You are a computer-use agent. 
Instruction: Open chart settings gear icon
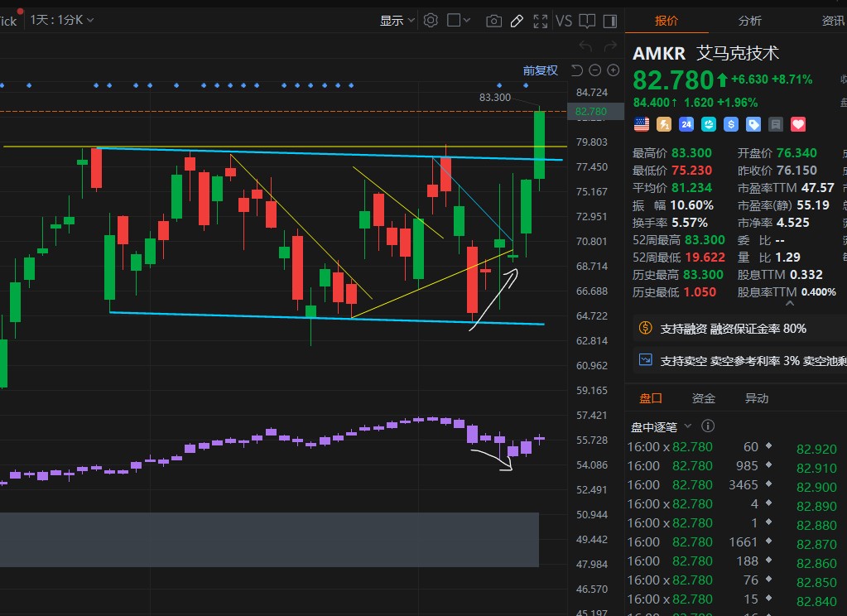[x=431, y=21]
